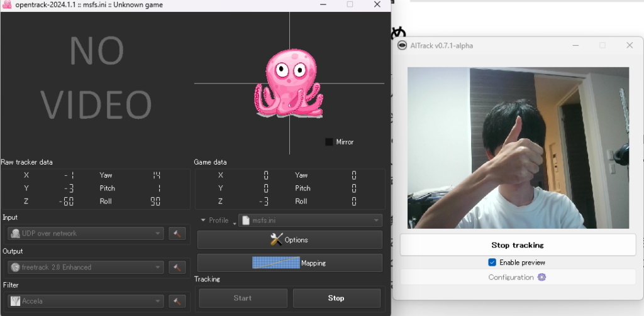Open Output protocol settings via hammer icon

point(177,268)
